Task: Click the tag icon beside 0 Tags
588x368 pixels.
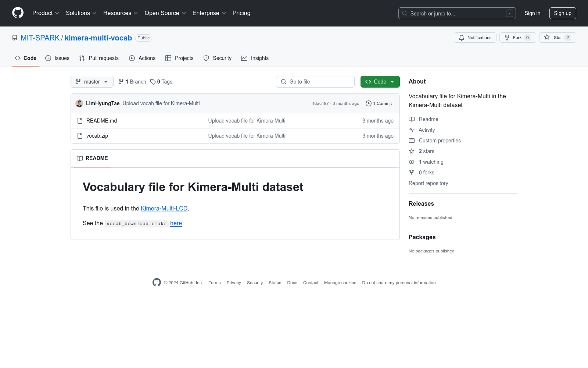Action: coord(153,82)
